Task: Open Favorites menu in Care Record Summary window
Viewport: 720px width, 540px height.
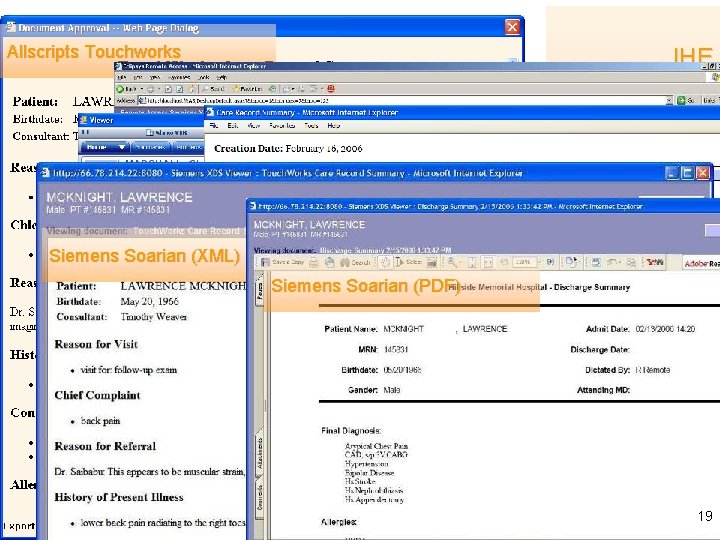Action: tap(282, 125)
